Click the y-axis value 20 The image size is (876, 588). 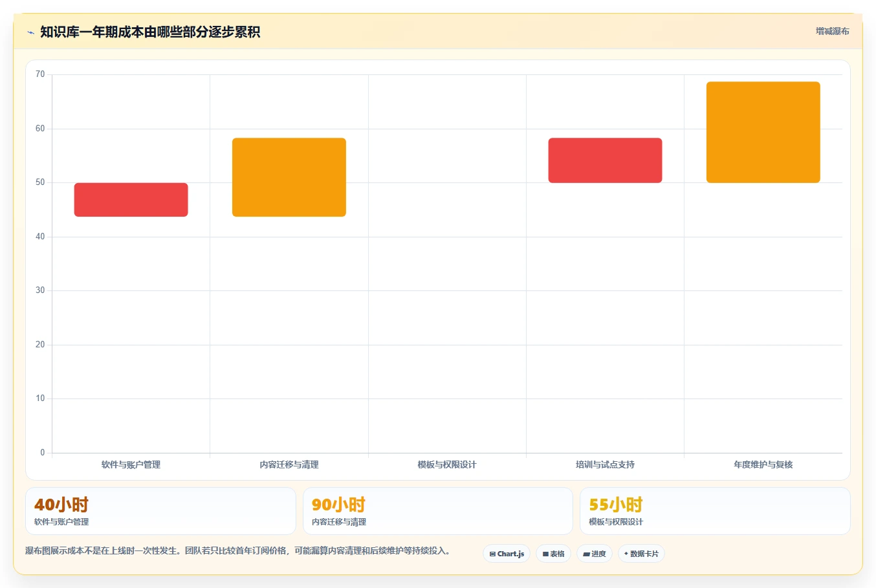point(40,345)
